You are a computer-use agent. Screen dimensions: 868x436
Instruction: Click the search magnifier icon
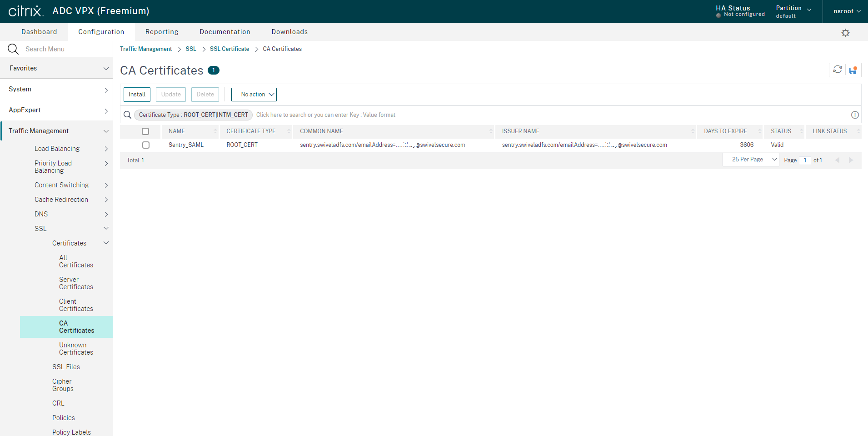pyautogui.click(x=127, y=115)
